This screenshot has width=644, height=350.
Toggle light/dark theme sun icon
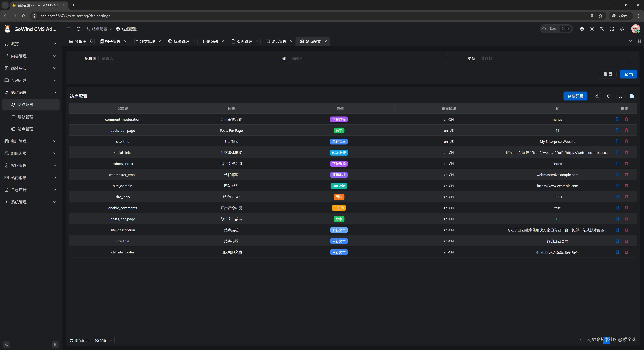point(592,29)
